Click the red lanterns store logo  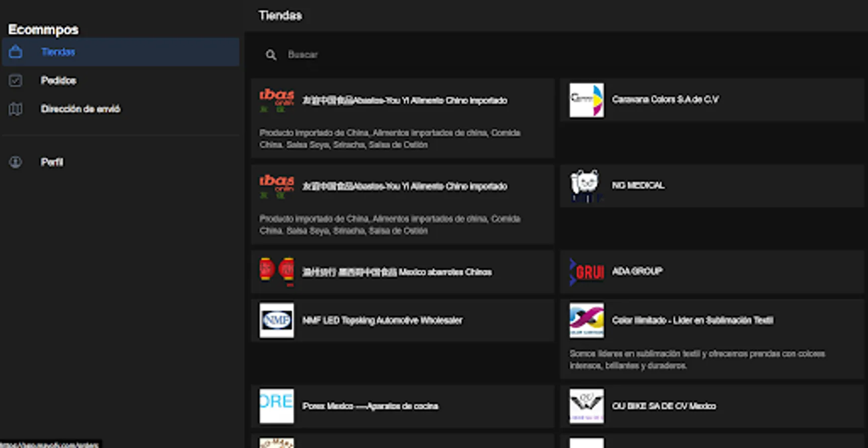pos(277,272)
